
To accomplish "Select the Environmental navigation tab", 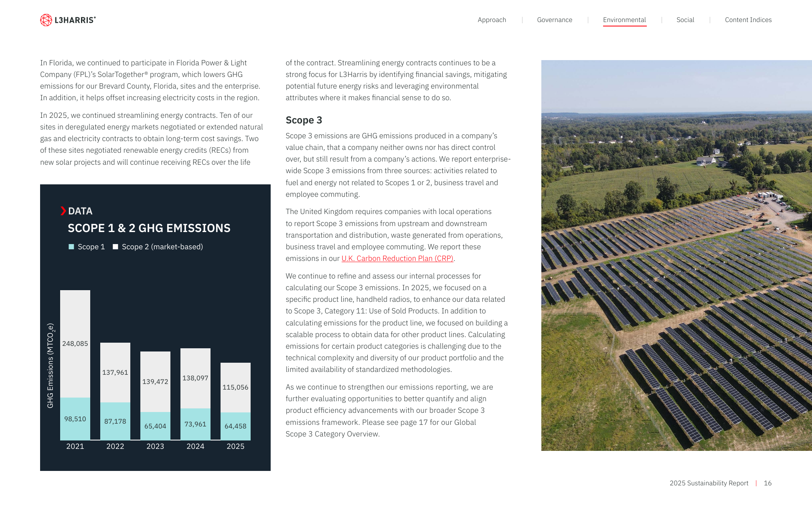I will (624, 20).
